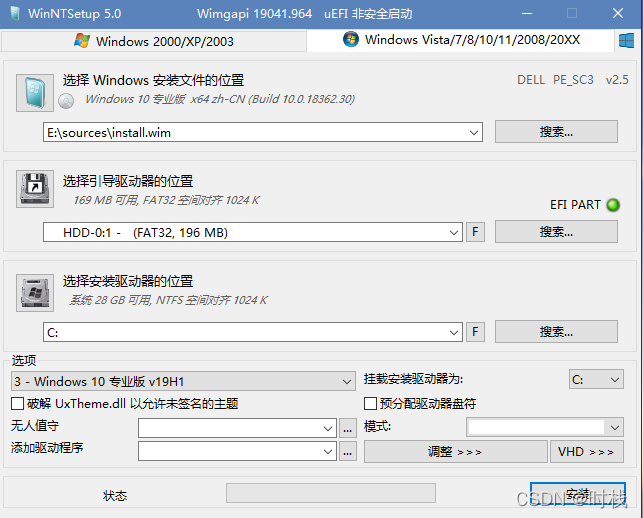
Task: Click the DELL PE_SC3 v2.5 label
Action: (572, 80)
